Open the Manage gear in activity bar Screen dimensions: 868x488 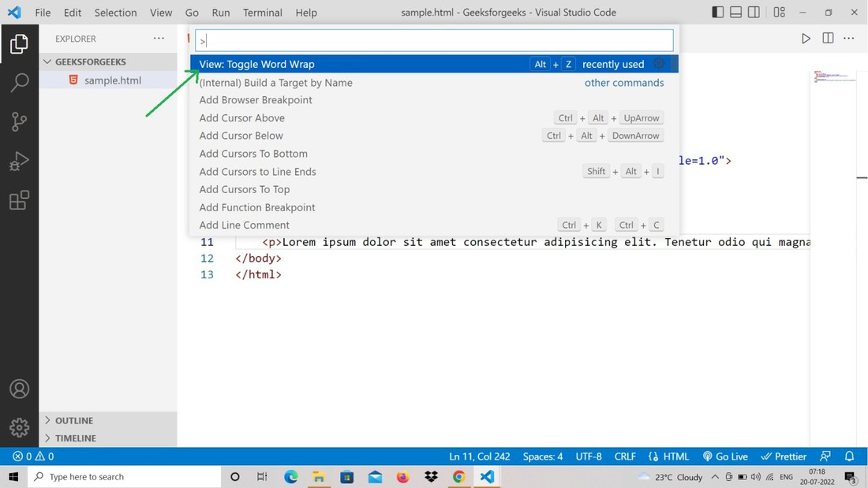click(x=19, y=428)
